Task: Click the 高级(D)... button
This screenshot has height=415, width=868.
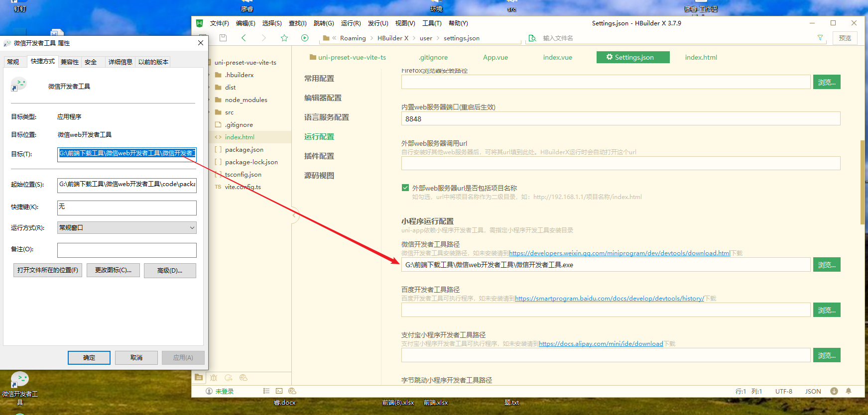Action: 170,270
